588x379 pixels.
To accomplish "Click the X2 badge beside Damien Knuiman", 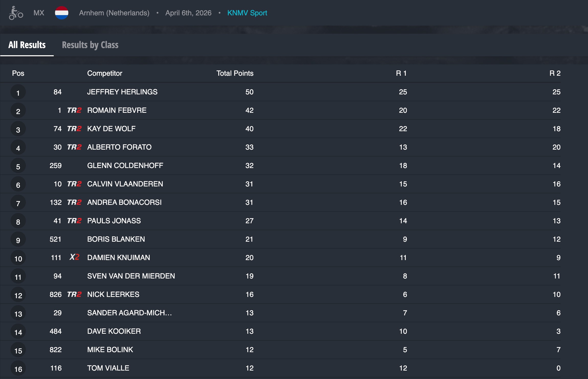I will click(74, 257).
